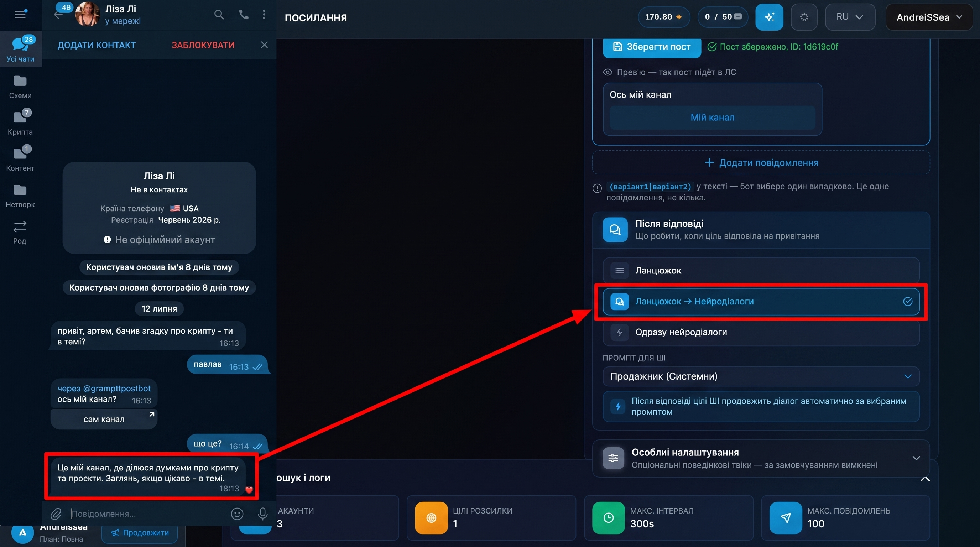Expand Особливі налаштування section
The width and height of the screenshot is (980, 547).
click(761, 458)
